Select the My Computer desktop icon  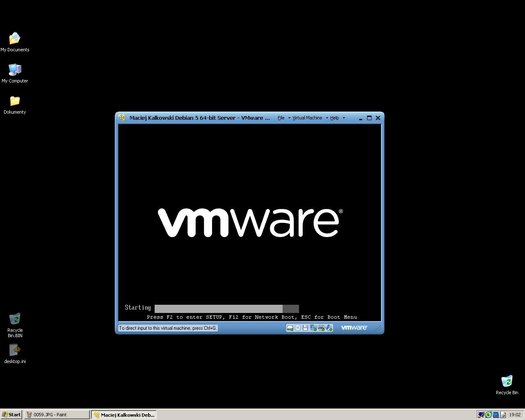pos(15,73)
